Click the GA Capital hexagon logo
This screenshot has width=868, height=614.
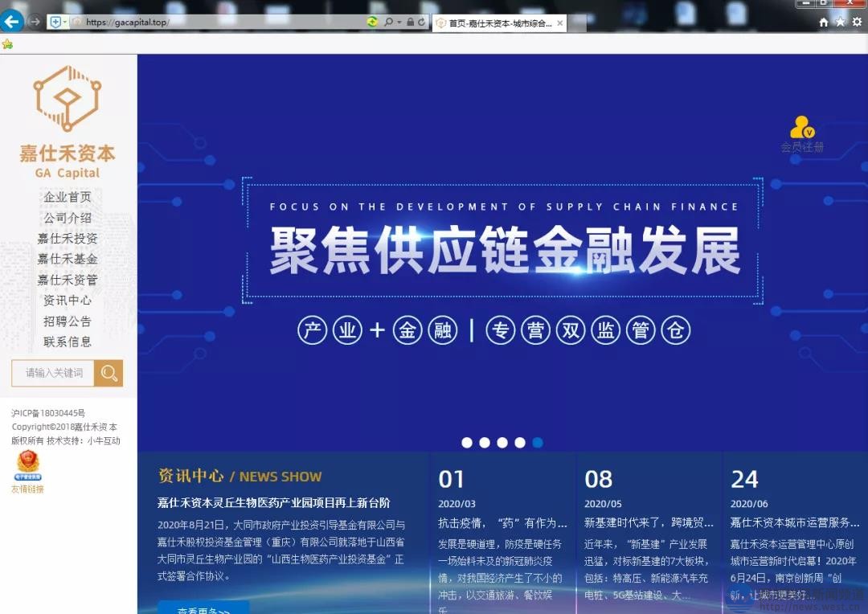tap(67, 98)
